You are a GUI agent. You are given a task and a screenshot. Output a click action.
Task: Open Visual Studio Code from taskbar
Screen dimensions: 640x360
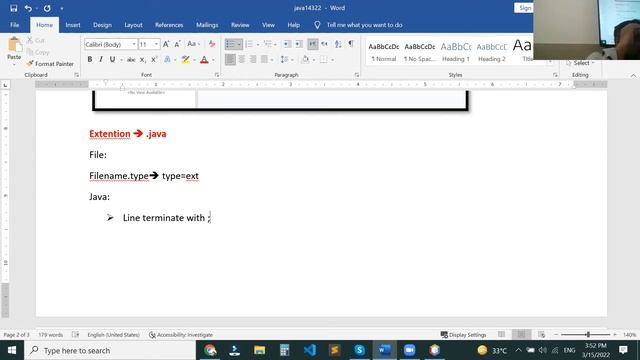click(309, 350)
